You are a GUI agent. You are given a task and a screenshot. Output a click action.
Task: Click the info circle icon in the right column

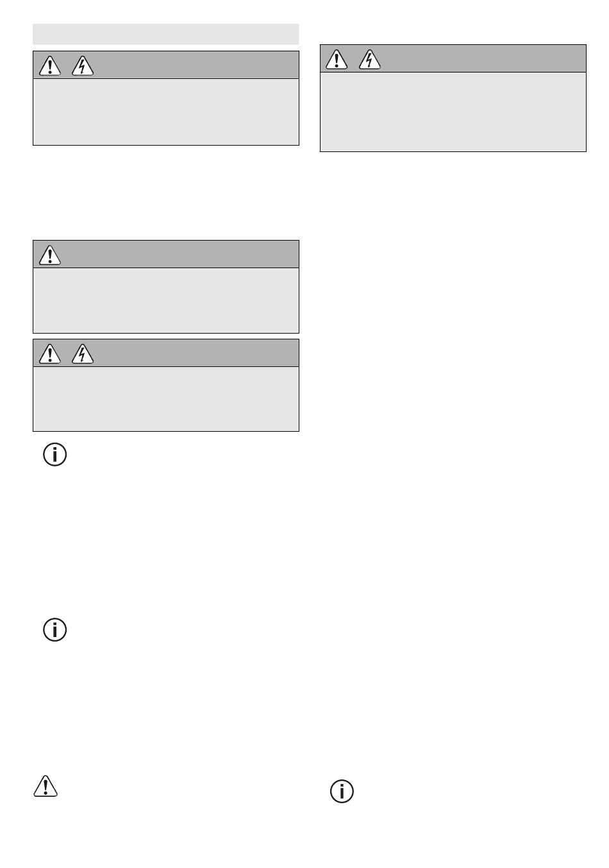pos(342,791)
